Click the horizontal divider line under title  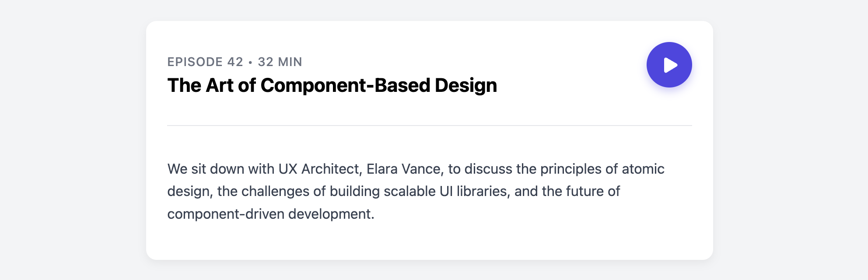point(430,126)
